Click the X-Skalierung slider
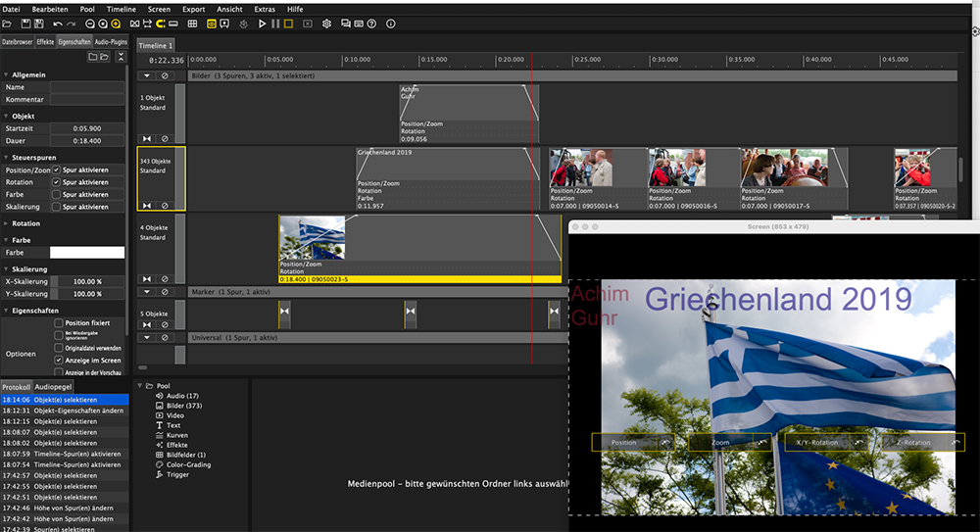Viewport: 980px width, 532px height. [87, 282]
